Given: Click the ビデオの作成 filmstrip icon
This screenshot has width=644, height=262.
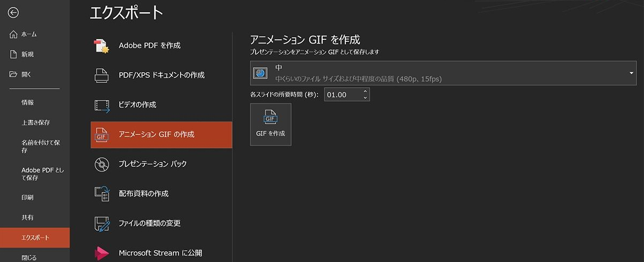Looking at the screenshot, I should [102, 105].
